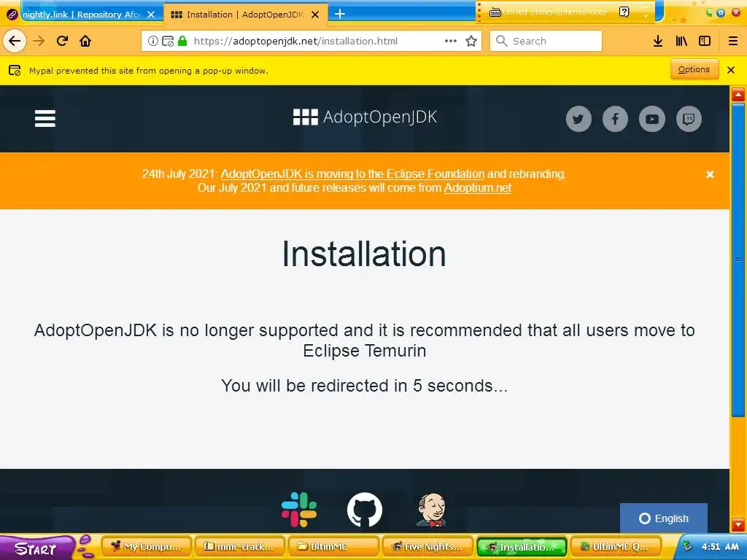Image resolution: width=747 pixels, height=560 pixels.
Task: Click the Slack icon in footer
Action: click(x=299, y=510)
